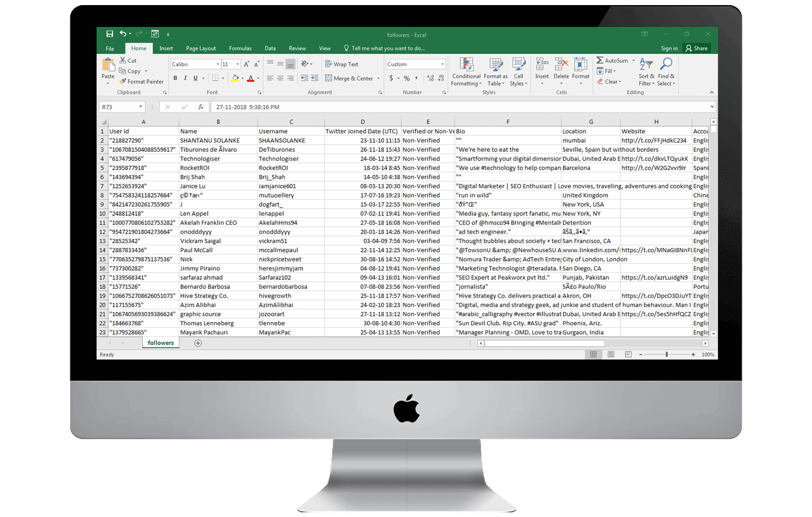The image size is (812, 517).
Task: Open the Calibri font name dropdown
Action: [217, 64]
